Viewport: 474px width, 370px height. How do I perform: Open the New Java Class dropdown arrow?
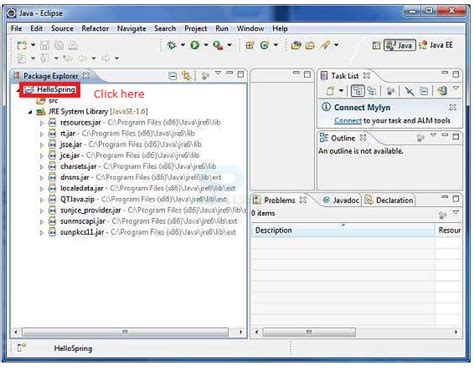click(276, 45)
